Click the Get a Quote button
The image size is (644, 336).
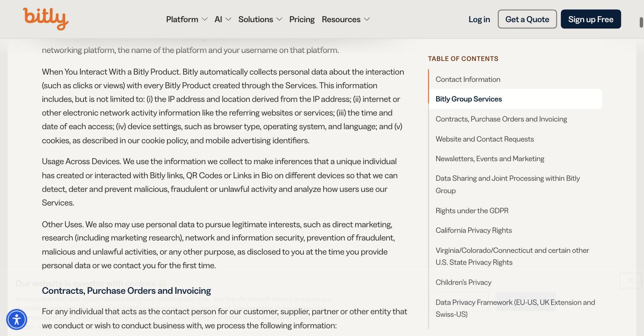pyautogui.click(x=527, y=19)
